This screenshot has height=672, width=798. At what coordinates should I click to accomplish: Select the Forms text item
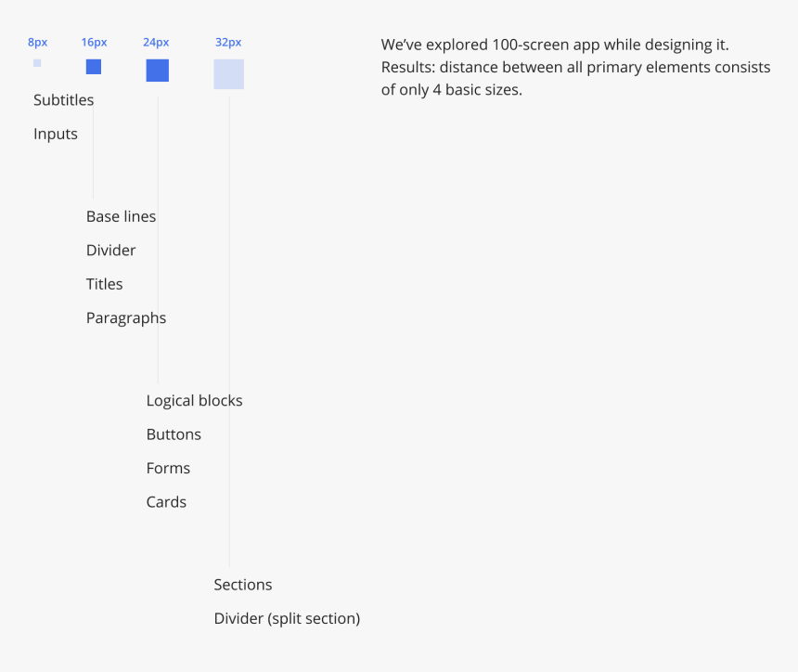tap(168, 468)
